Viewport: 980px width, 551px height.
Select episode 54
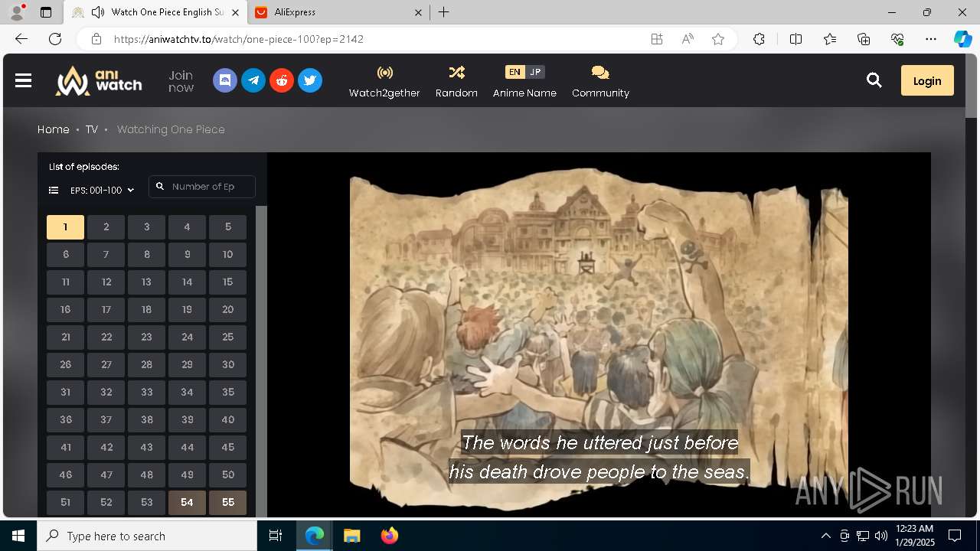pyautogui.click(x=187, y=503)
